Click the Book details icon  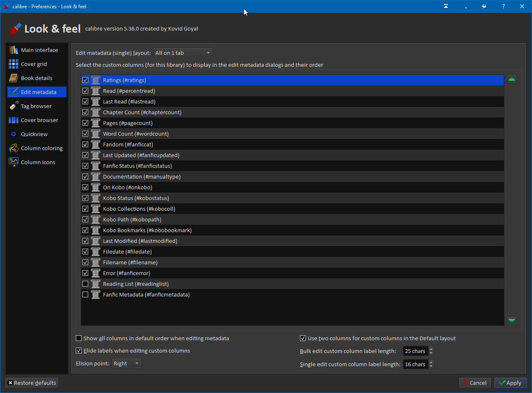click(x=14, y=78)
